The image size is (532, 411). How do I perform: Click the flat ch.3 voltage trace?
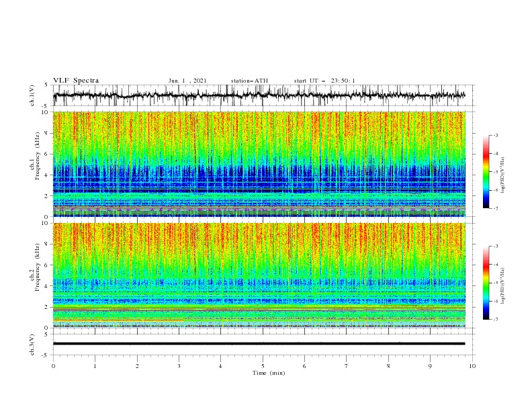click(x=259, y=344)
